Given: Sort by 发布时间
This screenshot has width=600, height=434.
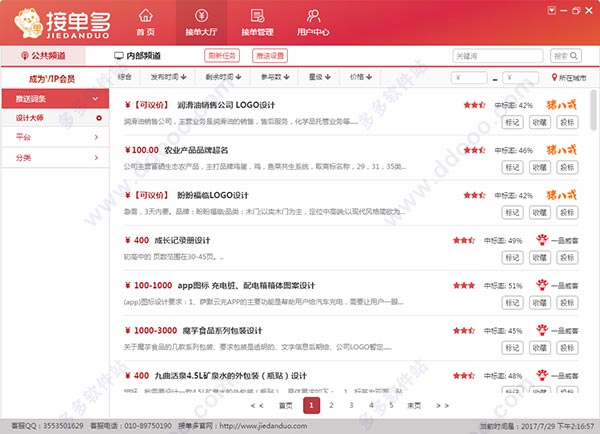Looking at the screenshot, I should 168,77.
